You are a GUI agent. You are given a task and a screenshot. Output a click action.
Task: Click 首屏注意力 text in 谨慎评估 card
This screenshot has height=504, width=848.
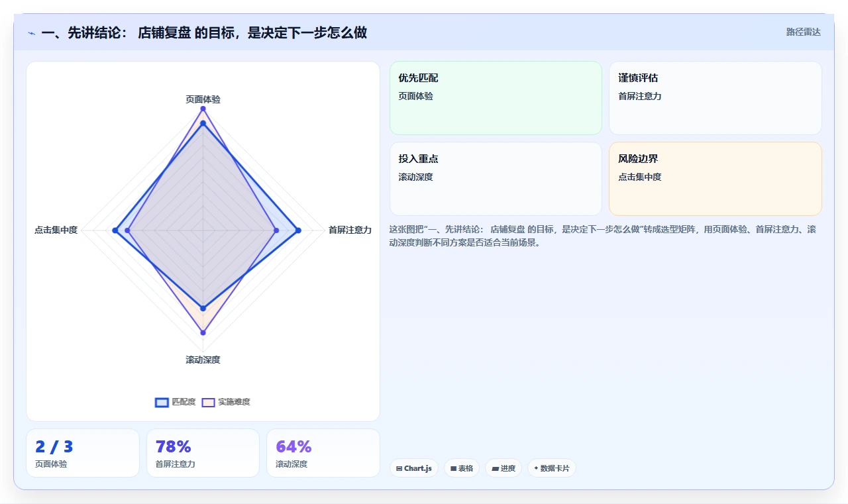click(x=640, y=96)
